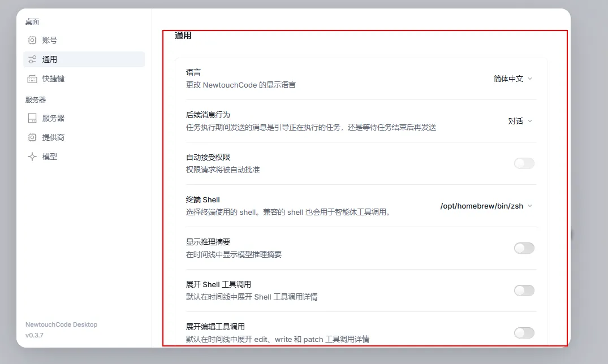Click the 显示推理摘要 label text
Screen dimensions: 608x364
208,242
